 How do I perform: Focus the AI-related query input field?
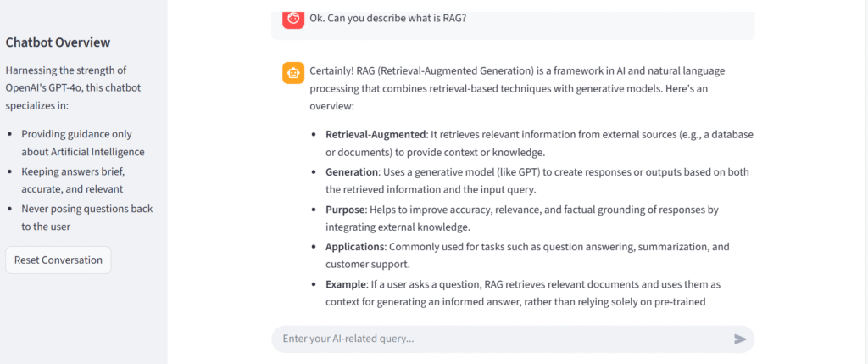500,339
